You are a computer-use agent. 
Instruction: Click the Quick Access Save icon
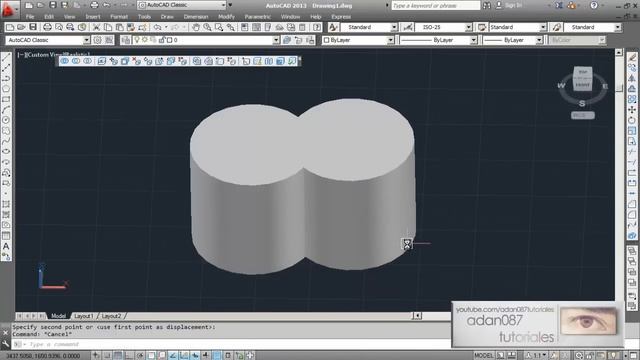53,5
